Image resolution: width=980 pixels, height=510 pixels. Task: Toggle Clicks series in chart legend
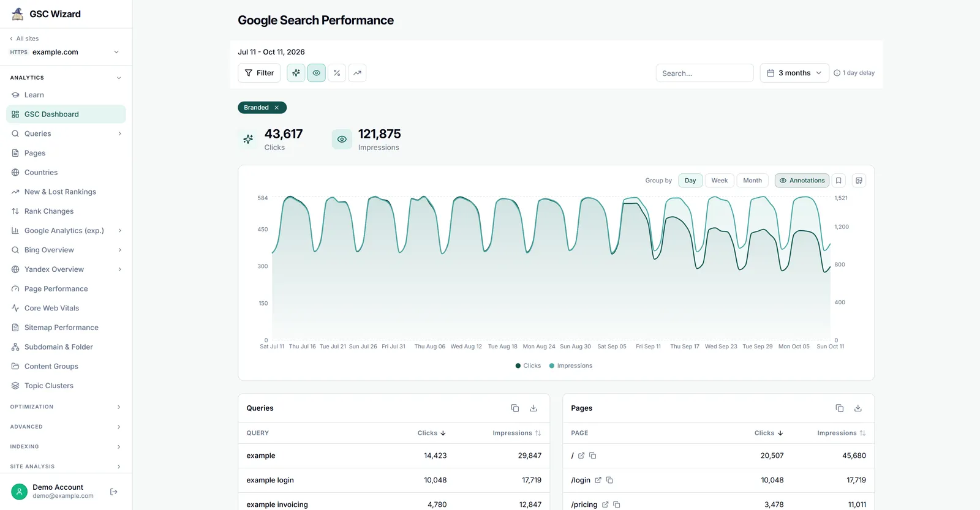click(x=528, y=366)
